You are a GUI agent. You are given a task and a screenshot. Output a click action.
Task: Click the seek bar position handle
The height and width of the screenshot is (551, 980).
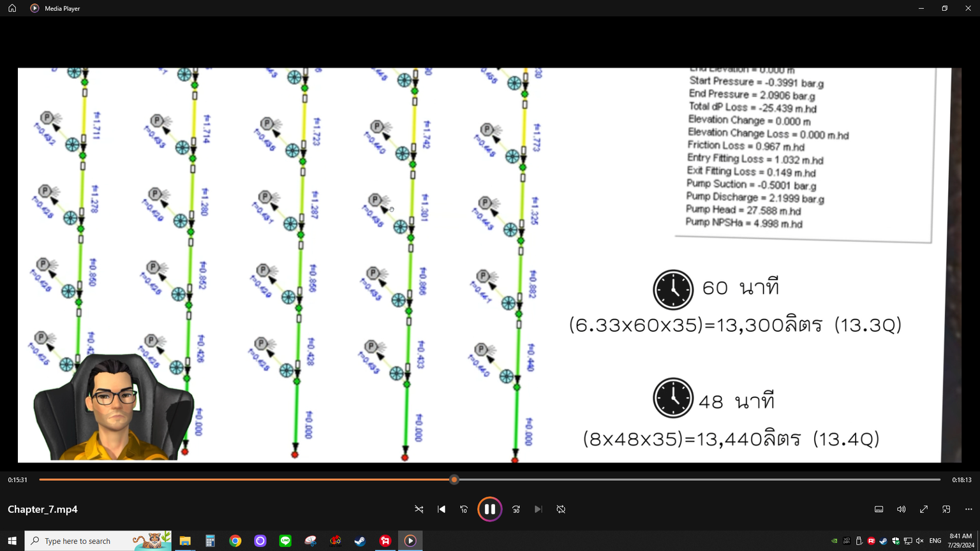click(454, 480)
